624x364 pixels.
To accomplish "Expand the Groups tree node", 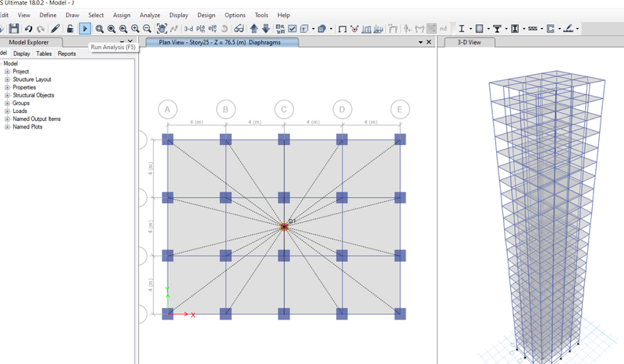I will tap(7, 103).
